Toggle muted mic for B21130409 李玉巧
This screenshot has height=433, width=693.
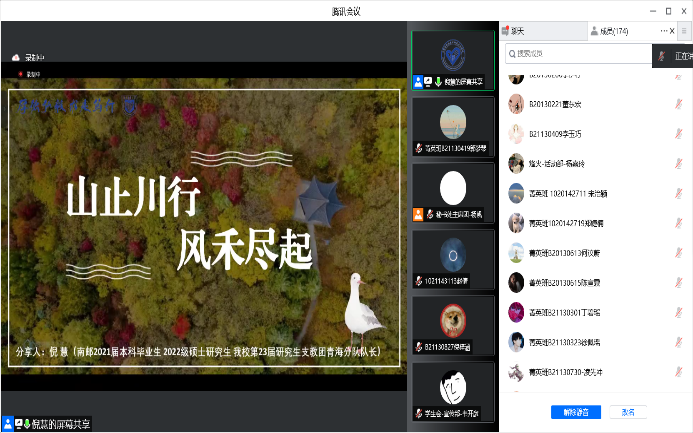[x=679, y=133]
